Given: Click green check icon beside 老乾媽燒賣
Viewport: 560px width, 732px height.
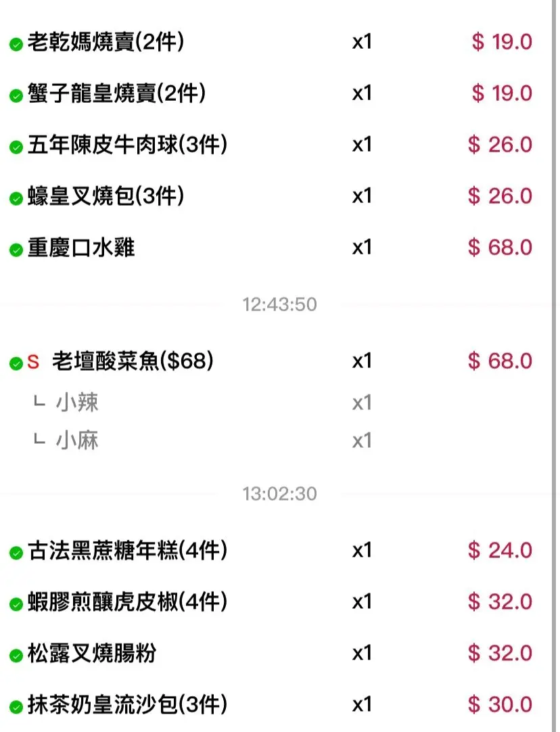Looking at the screenshot, I should tap(16, 45).
